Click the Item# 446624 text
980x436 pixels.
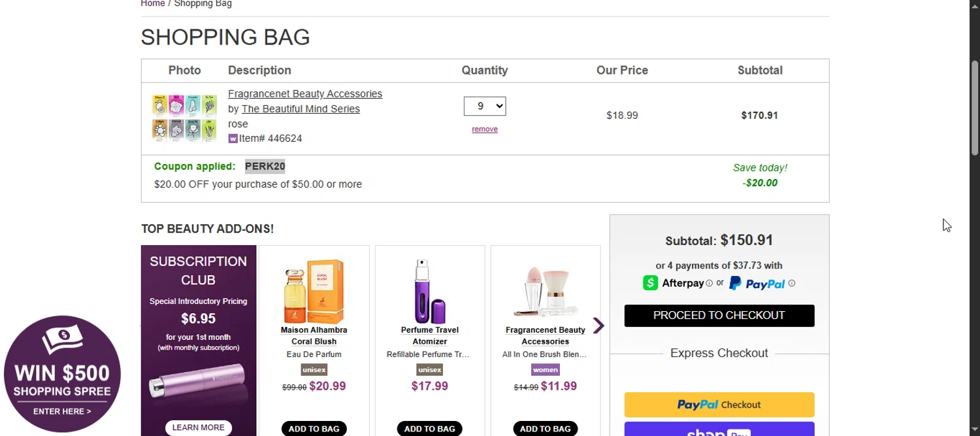(270, 139)
